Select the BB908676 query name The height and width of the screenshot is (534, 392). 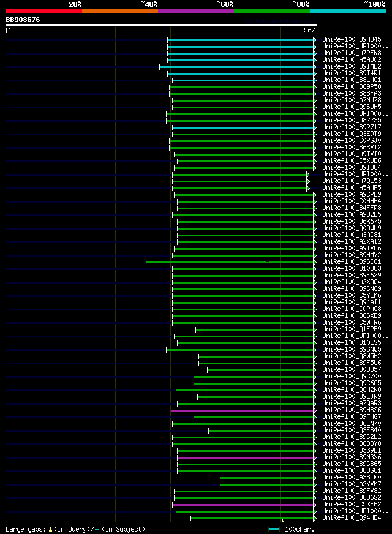(x=23, y=20)
